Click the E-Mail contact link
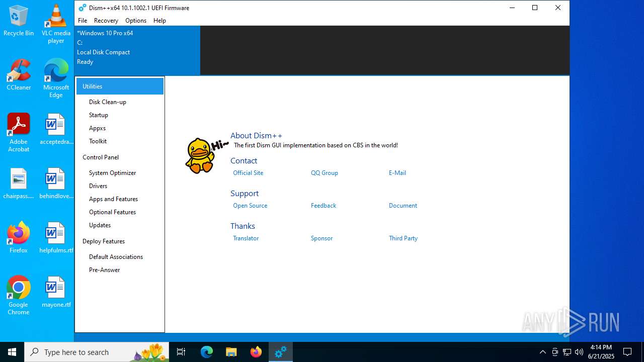This screenshot has height=362, width=644. click(x=397, y=173)
